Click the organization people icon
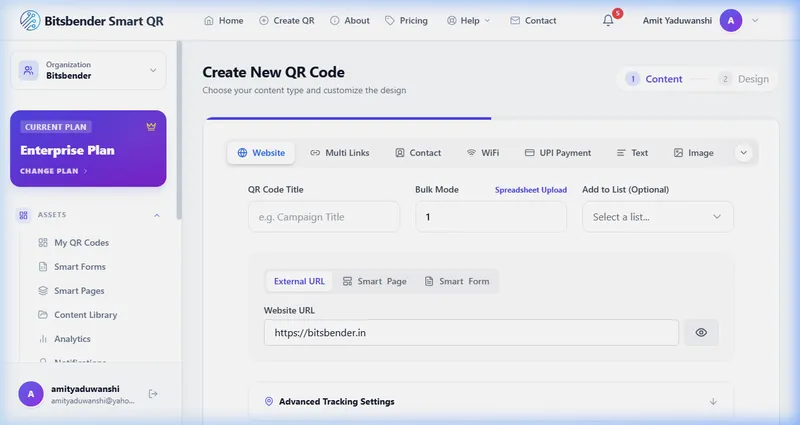 click(x=29, y=70)
